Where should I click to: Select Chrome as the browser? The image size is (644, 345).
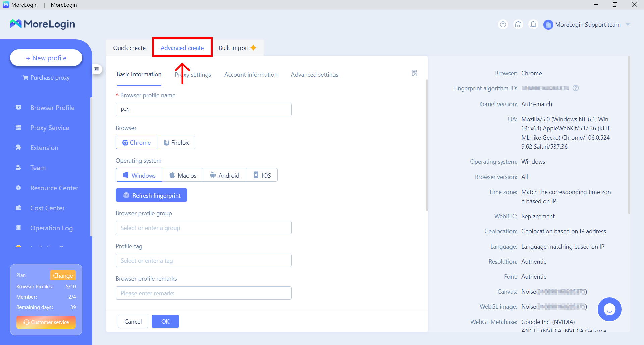(137, 142)
